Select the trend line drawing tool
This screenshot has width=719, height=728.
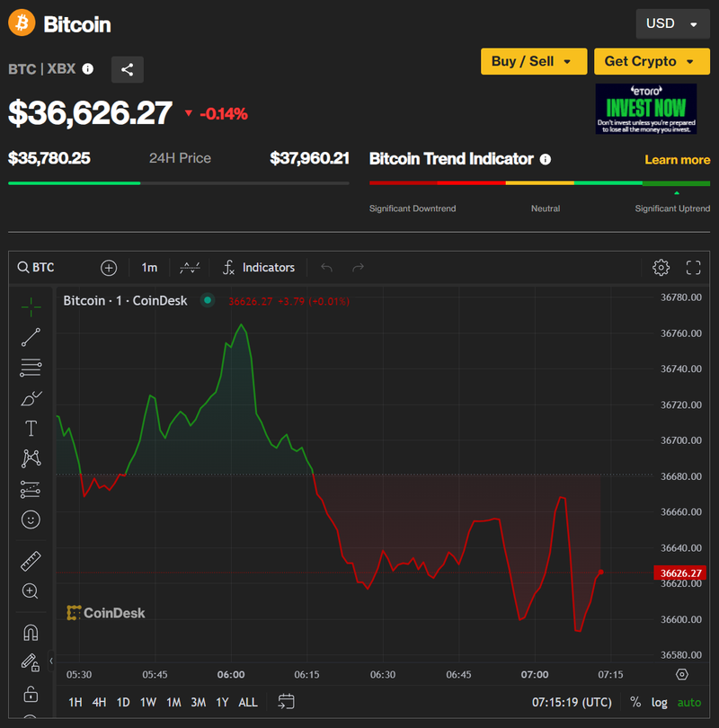pyautogui.click(x=31, y=337)
